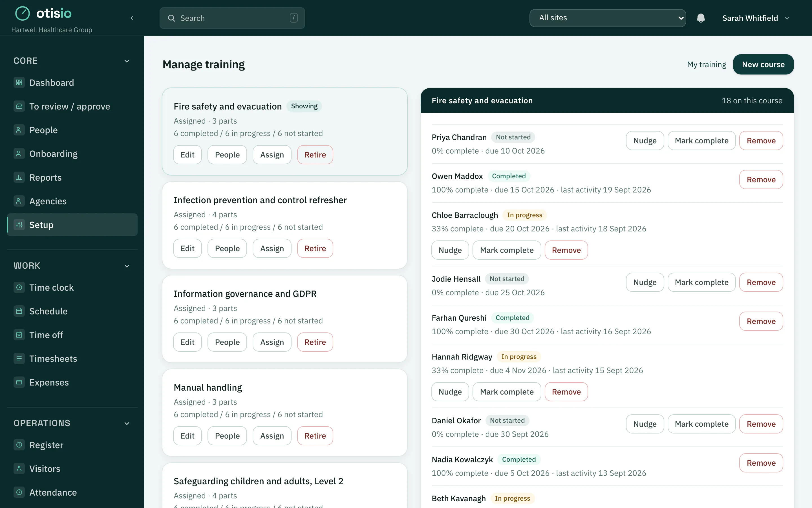Click the Expenses card icon
Image resolution: width=812 pixels, height=508 pixels.
[x=19, y=382]
